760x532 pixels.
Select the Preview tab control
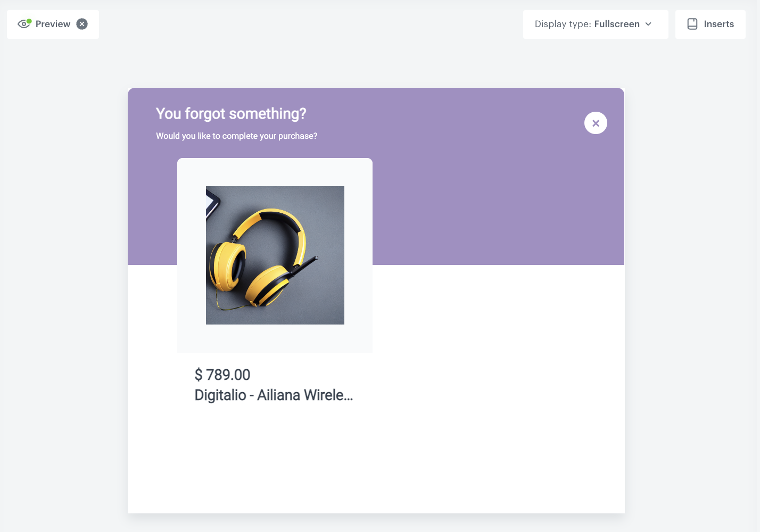[53, 24]
